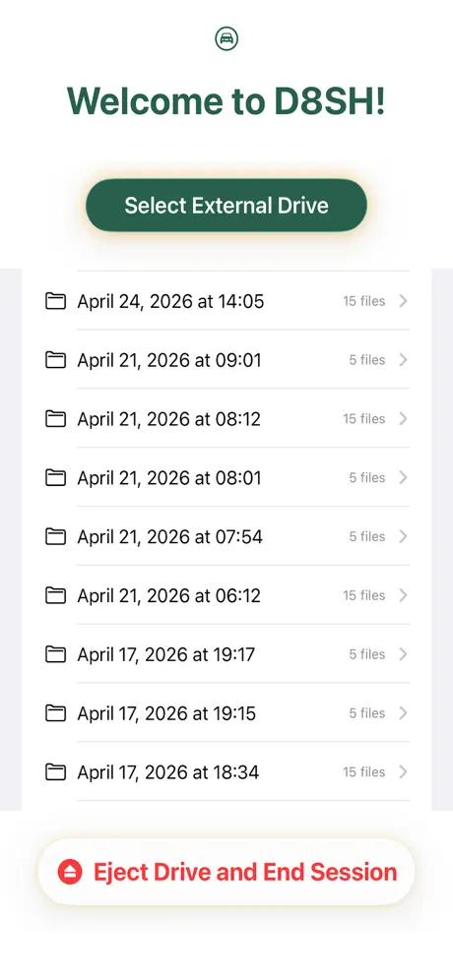Tap Eject Drive and End Session

226,872
